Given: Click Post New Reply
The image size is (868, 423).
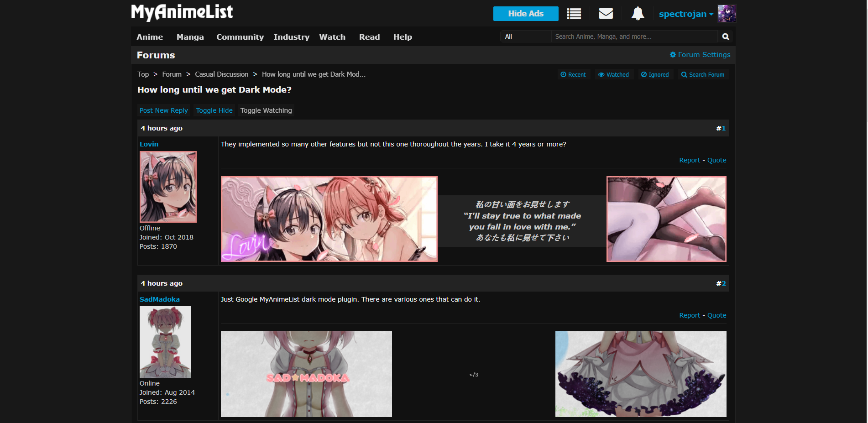Looking at the screenshot, I should pyautogui.click(x=164, y=110).
